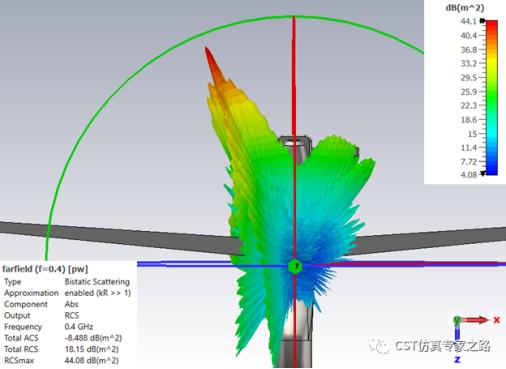Click the enabled (kR >> 1) approximation value
Screen dimensions: 506x369
[98, 293]
